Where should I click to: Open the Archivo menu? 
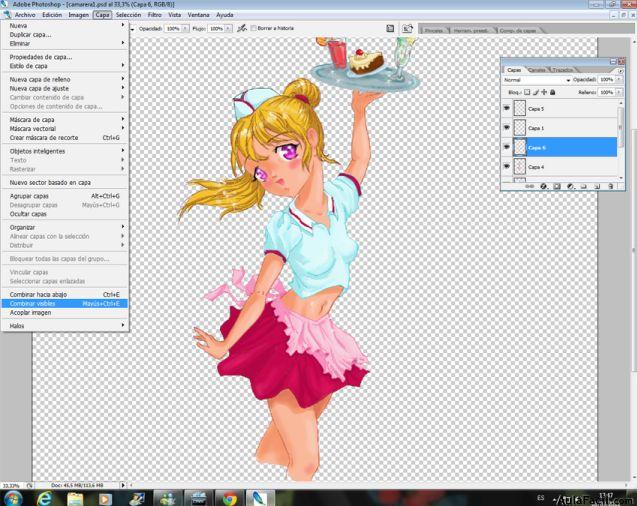(x=25, y=15)
